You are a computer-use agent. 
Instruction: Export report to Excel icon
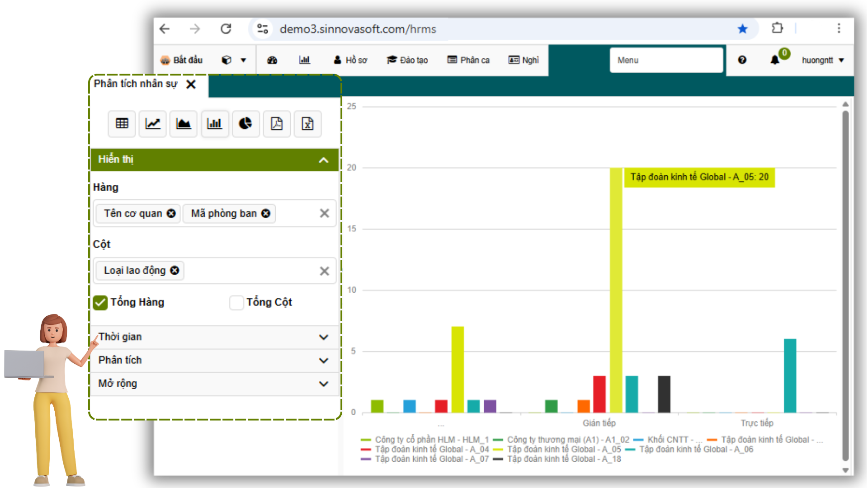click(x=307, y=123)
